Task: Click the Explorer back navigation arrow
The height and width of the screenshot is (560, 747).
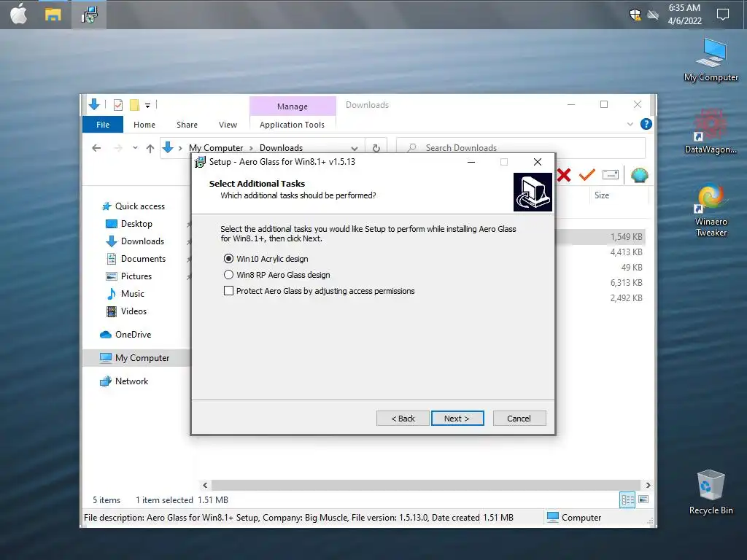Action: [x=96, y=148]
